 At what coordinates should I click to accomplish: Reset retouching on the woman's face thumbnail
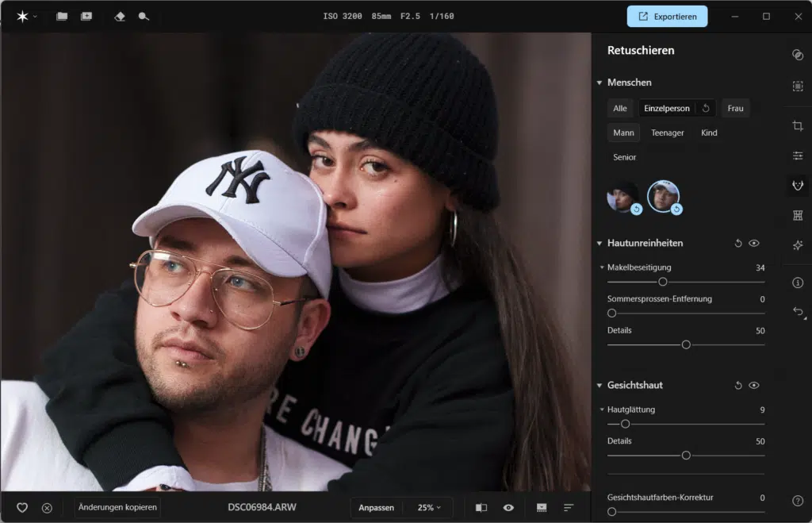point(637,209)
